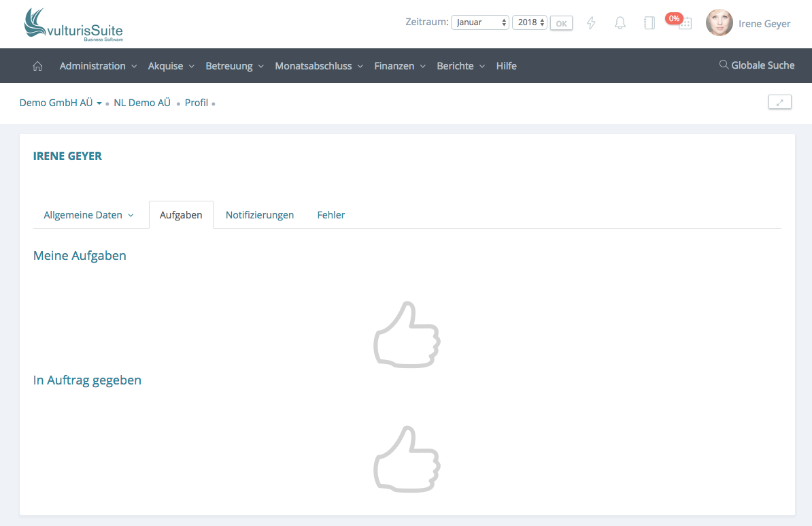This screenshot has width=812, height=526.
Task: Click Irene Geyer's profile avatar
Action: point(719,23)
